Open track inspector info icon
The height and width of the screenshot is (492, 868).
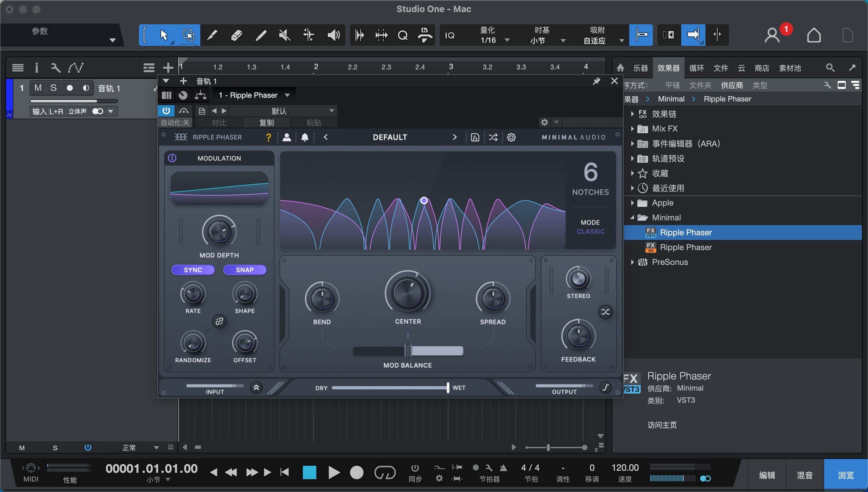37,68
